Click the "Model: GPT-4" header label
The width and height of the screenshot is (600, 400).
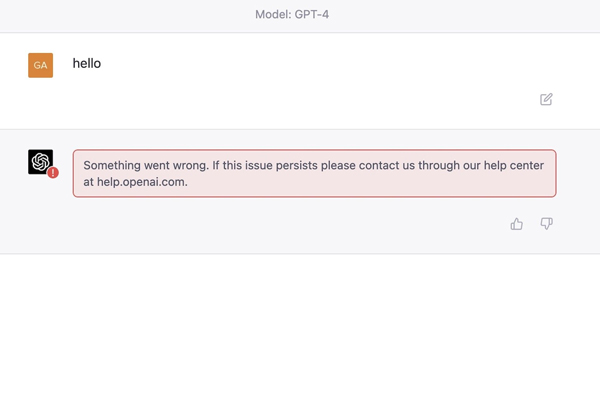click(x=292, y=15)
